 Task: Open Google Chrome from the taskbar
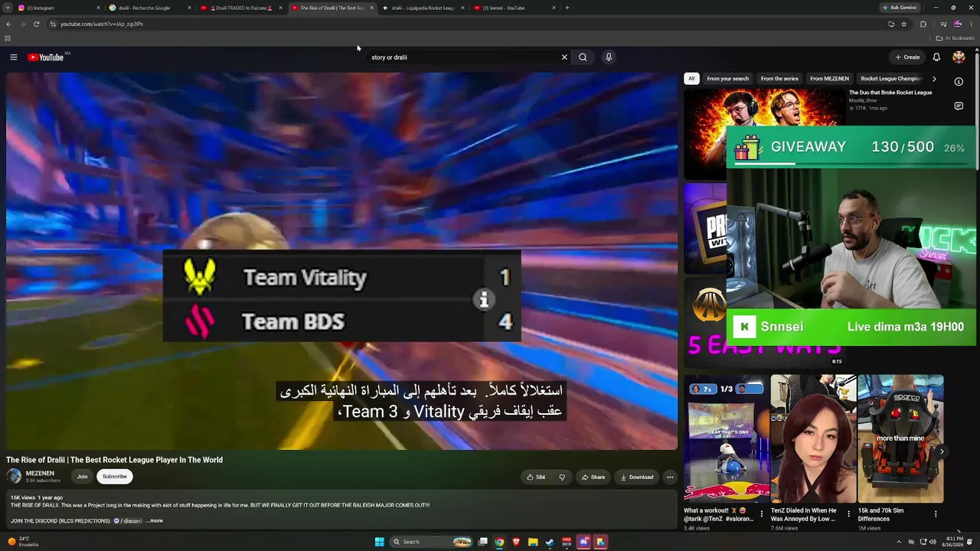pyautogui.click(x=499, y=542)
